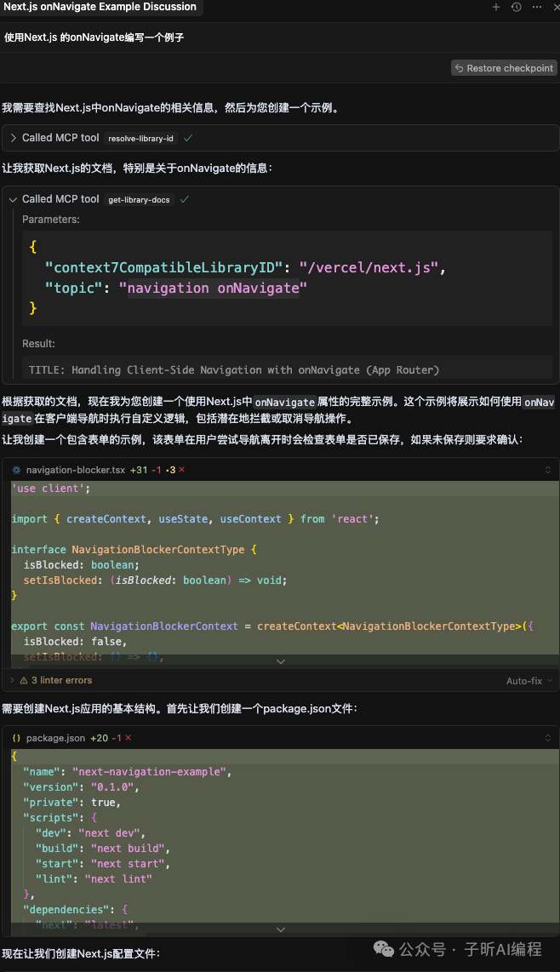Image resolution: width=560 pixels, height=972 pixels.
Task: Expand navigation-blocker.tsx code with bottom chevron
Action: (281, 660)
